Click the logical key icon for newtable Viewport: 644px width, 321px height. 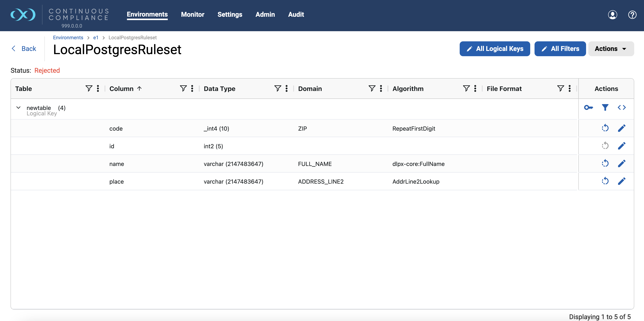pos(589,108)
